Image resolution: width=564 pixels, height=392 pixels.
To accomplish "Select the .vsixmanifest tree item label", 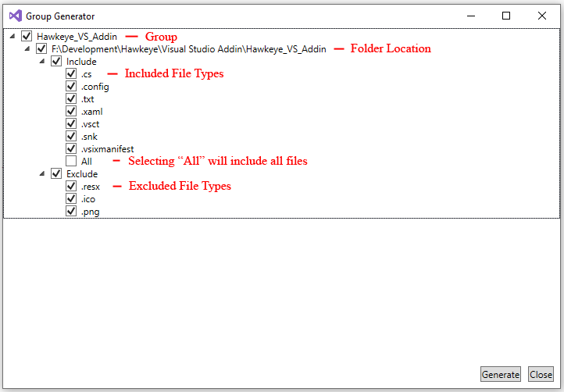I will pyautogui.click(x=107, y=148).
